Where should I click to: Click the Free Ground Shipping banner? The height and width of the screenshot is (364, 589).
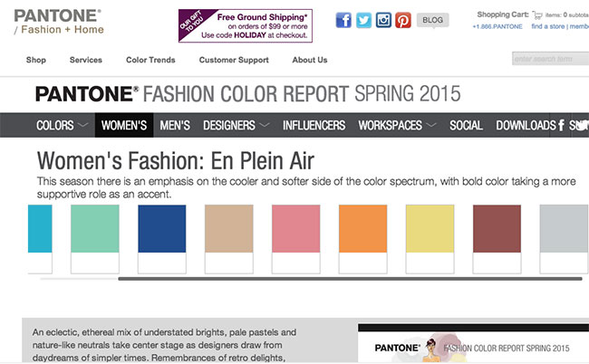pyautogui.click(x=246, y=26)
